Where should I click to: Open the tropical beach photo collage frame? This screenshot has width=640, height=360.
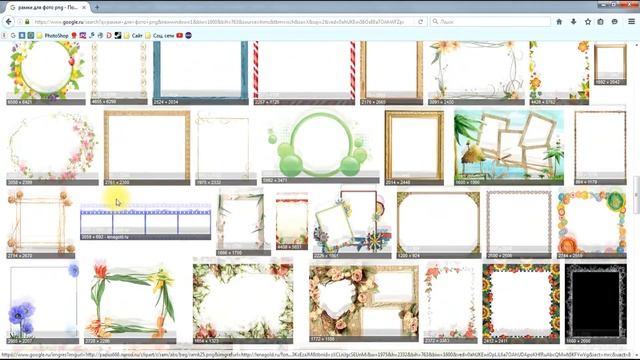[x=509, y=148]
